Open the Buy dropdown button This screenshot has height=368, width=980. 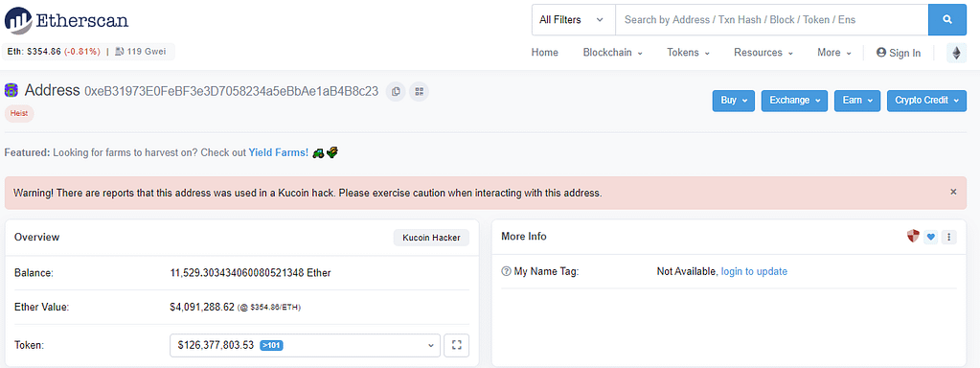coord(734,101)
